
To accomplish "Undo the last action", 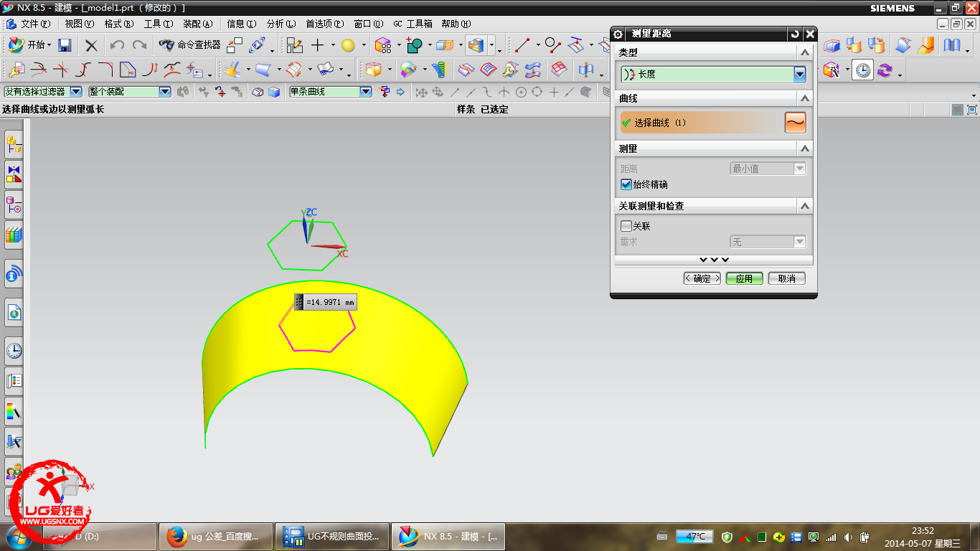I will [117, 45].
